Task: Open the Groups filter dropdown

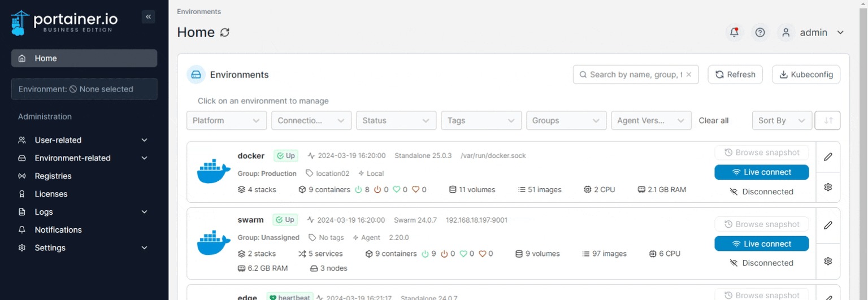Action: 566,120
